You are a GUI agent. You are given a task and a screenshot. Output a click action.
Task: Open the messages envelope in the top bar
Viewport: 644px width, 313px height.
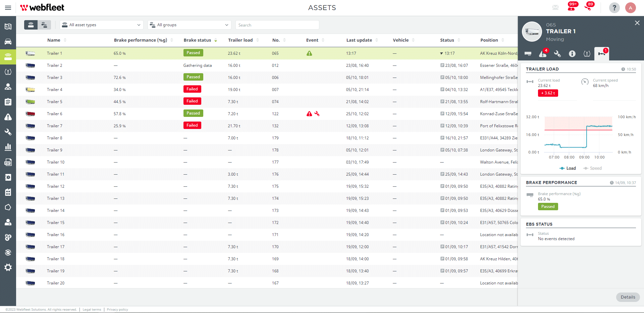(x=555, y=7)
